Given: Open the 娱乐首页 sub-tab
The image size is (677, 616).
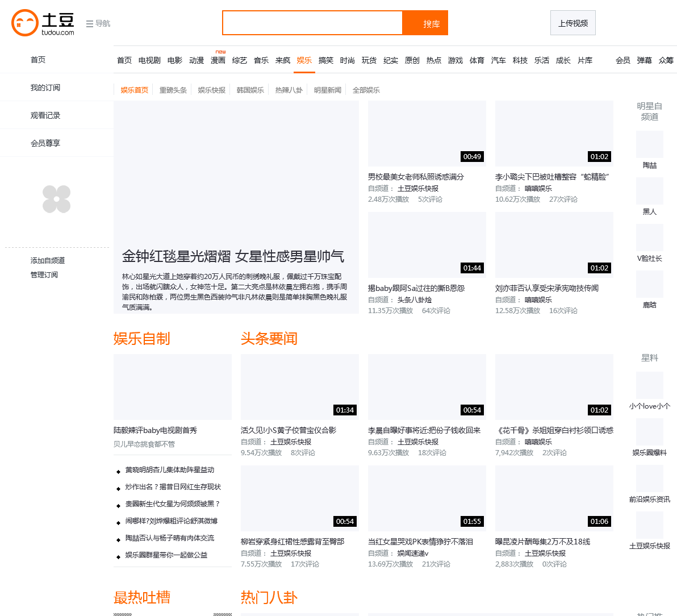Looking at the screenshot, I should (x=134, y=90).
